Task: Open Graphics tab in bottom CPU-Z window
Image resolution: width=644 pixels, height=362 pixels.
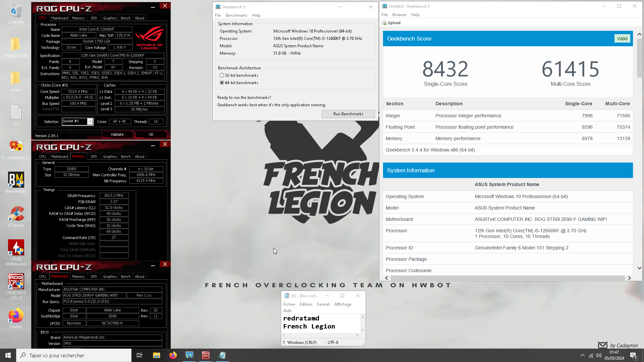Action: click(x=110, y=277)
